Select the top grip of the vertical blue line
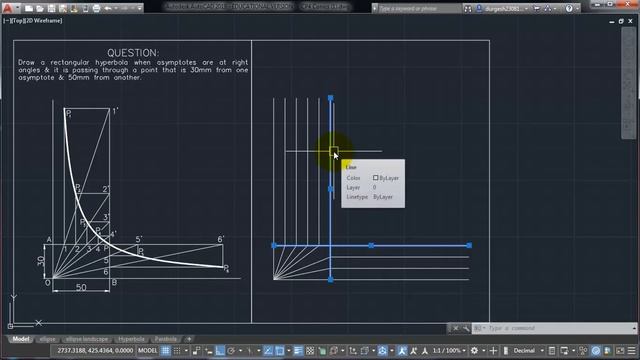640x360 pixels. tap(331, 98)
